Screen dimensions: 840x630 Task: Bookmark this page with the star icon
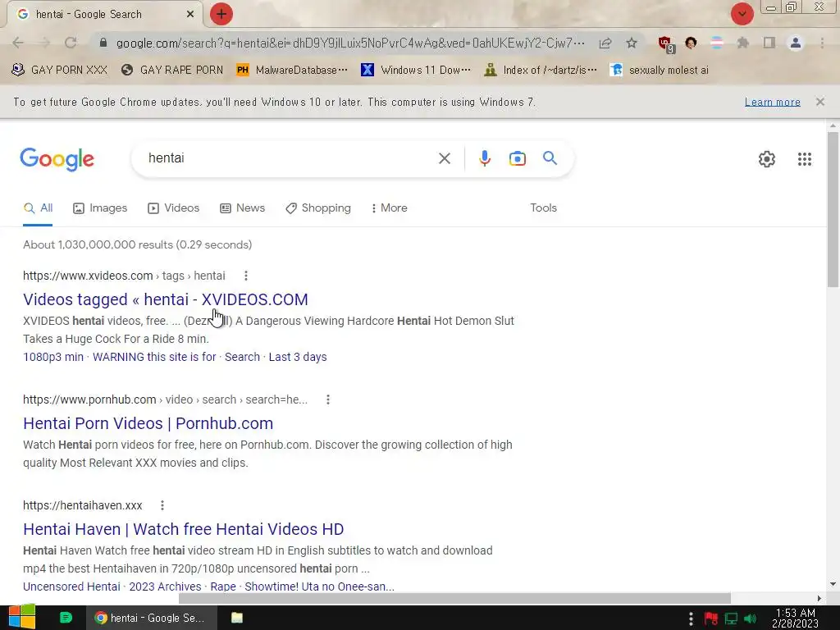pos(632,43)
